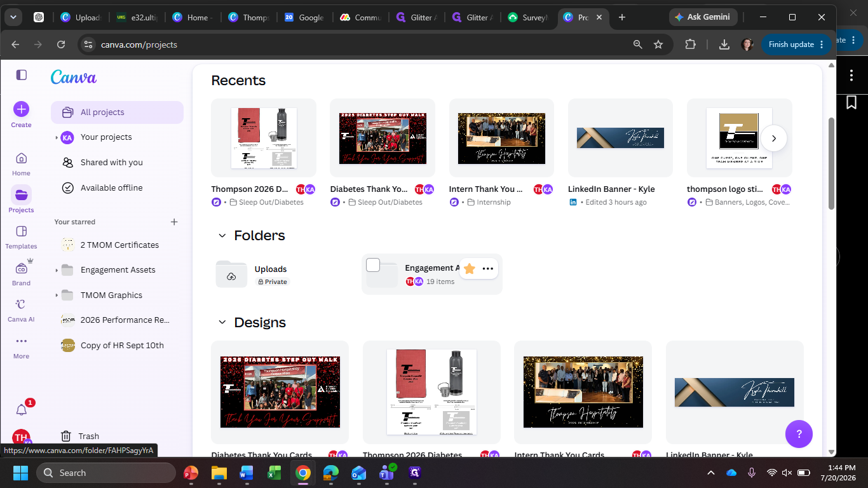The width and height of the screenshot is (868, 488).
Task: Open the Brand icon in sidebar
Action: (21, 268)
